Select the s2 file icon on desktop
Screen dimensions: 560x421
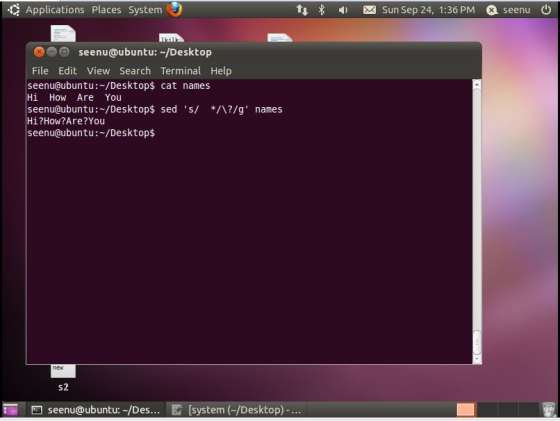coord(63,371)
